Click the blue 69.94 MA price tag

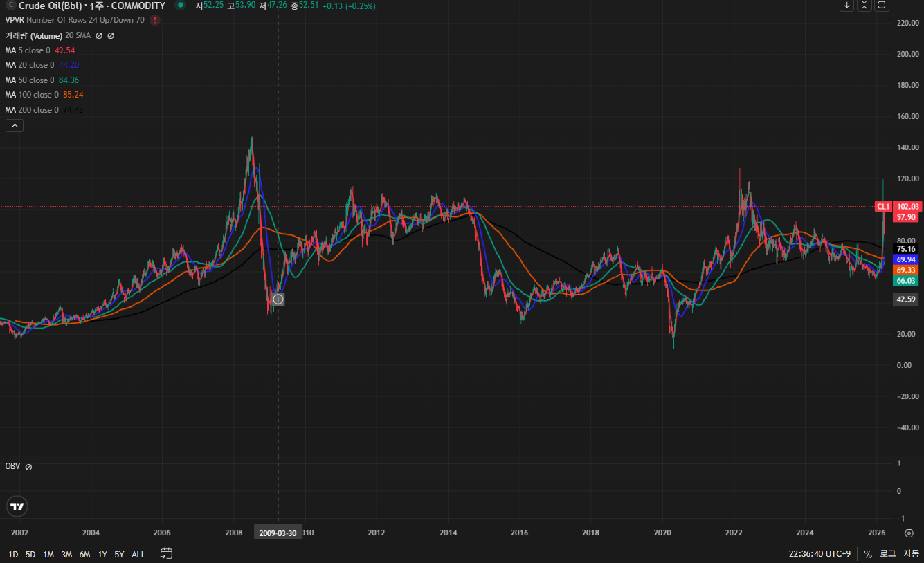point(906,259)
